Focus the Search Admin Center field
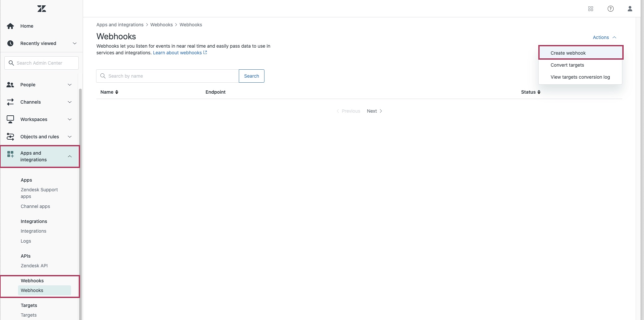 (x=41, y=63)
